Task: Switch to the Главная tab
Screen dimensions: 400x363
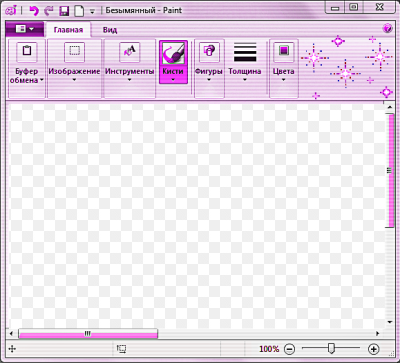Action: pyautogui.click(x=68, y=30)
